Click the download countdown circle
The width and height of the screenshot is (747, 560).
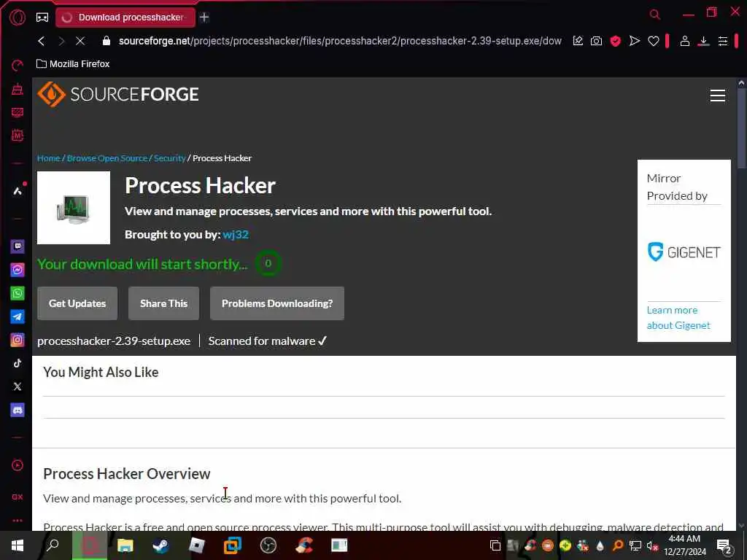click(x=268, y=263)
